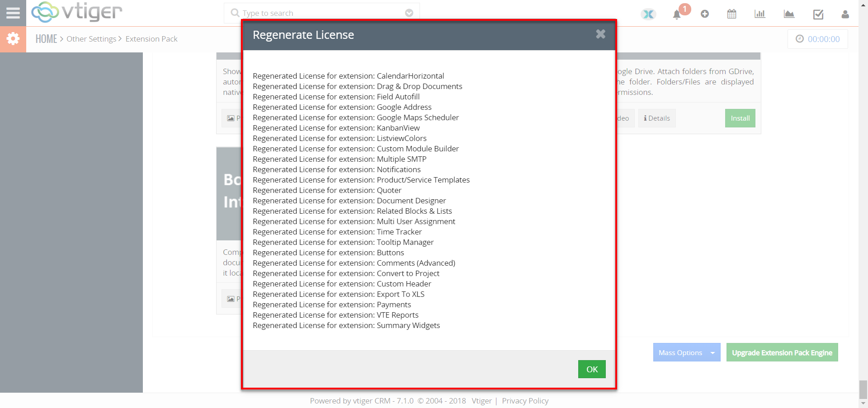Expand the Mass Options dropdown caret
The width and height of the screenshot is (868, 408).
[x=713, y=352]
